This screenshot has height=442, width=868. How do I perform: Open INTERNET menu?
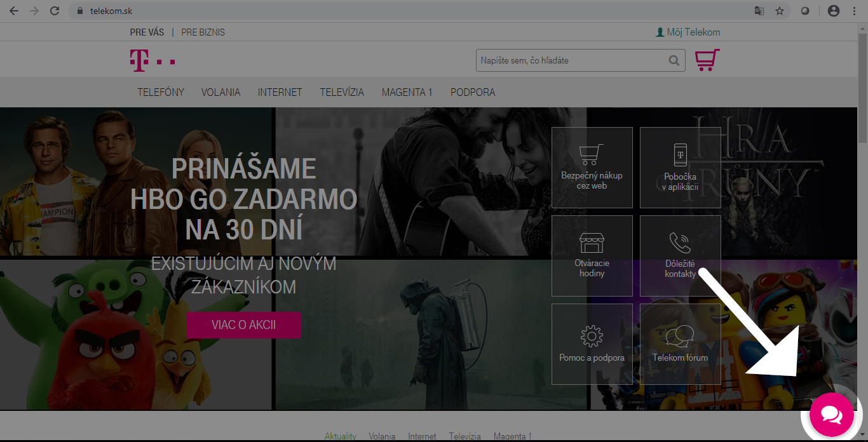(280, 92)
